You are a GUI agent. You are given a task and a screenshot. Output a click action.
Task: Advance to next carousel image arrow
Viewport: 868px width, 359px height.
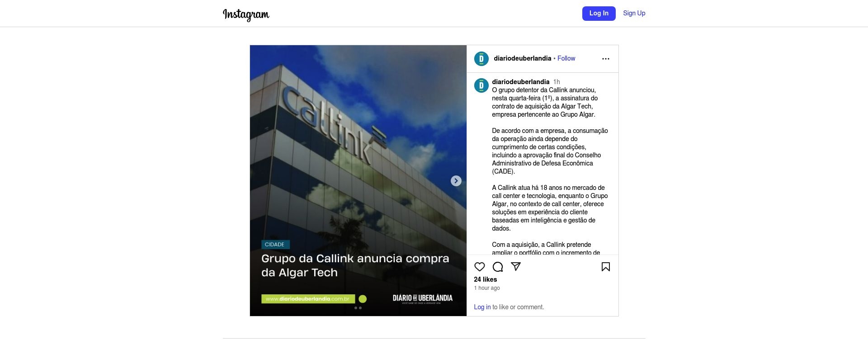coord(456,181)
